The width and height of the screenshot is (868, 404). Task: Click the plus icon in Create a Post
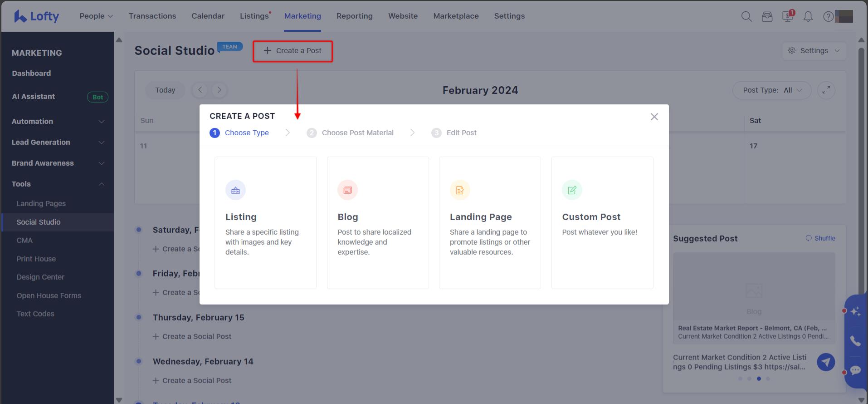268,50
